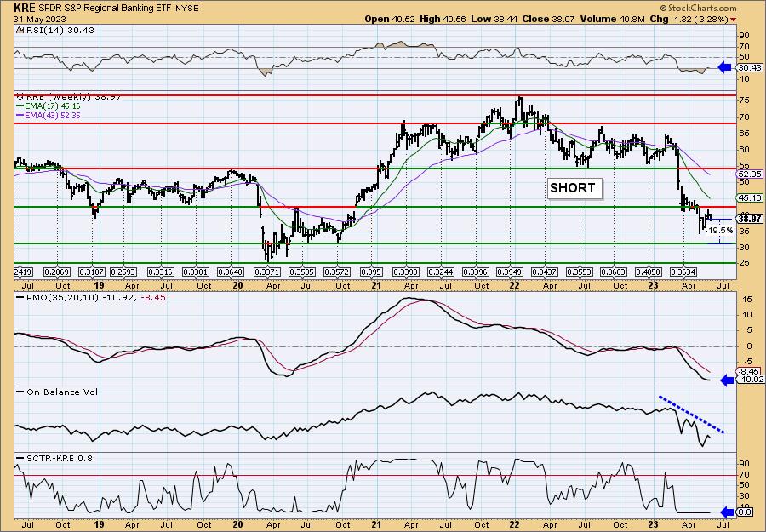Screen dimensions: 766x532
Task: Click the 65 label on the price axis
Action: tap(744, 133)
